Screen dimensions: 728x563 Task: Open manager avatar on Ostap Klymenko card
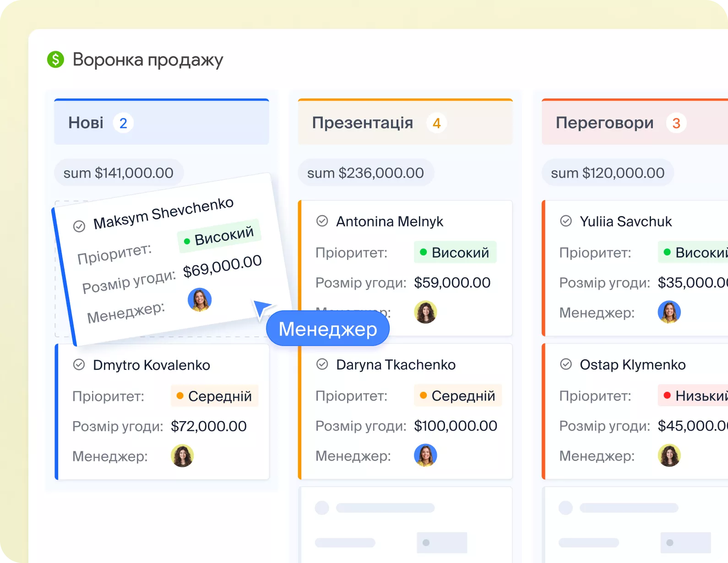(669, 455)
